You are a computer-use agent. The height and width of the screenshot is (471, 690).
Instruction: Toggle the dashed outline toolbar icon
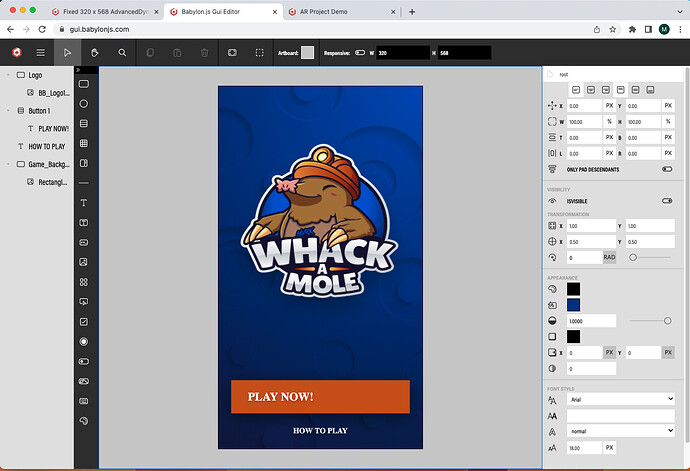[x=260, y=53]
